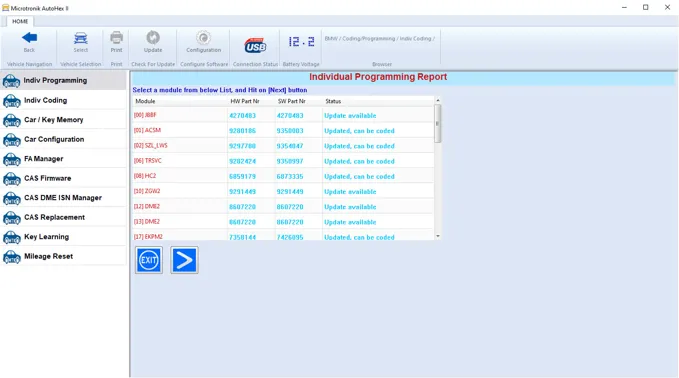Click SW part number 9354047
Screen dimensions: 679x378
[290, 146]
